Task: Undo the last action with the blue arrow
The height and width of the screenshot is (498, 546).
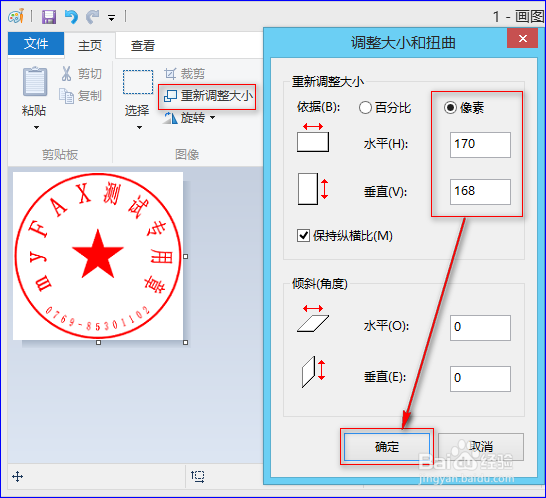Action: coord(71,17)
